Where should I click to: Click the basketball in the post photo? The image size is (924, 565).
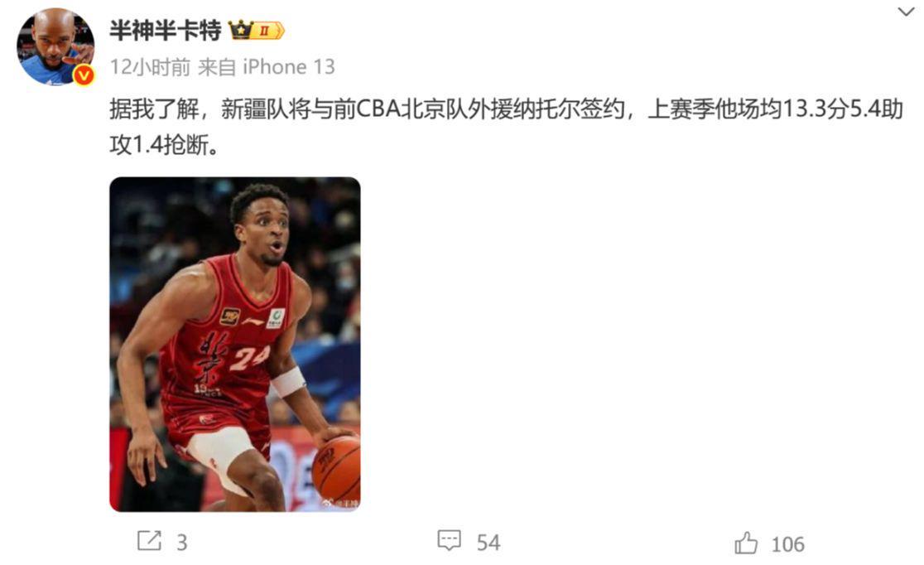pyautogui.click(x=336, y=469)
